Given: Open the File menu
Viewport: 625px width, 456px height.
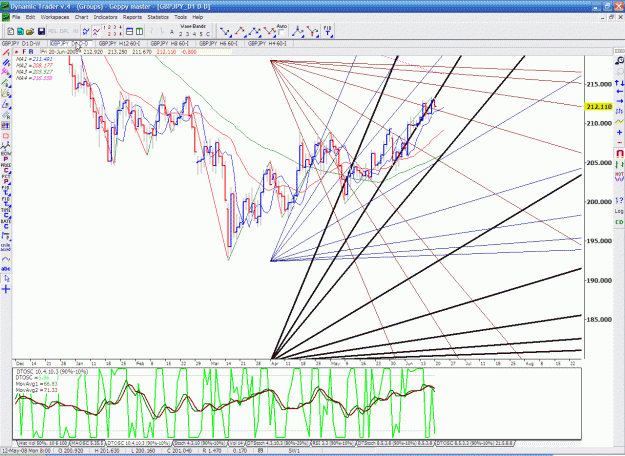Looking at the screenshot, I should tap(16, 17).
